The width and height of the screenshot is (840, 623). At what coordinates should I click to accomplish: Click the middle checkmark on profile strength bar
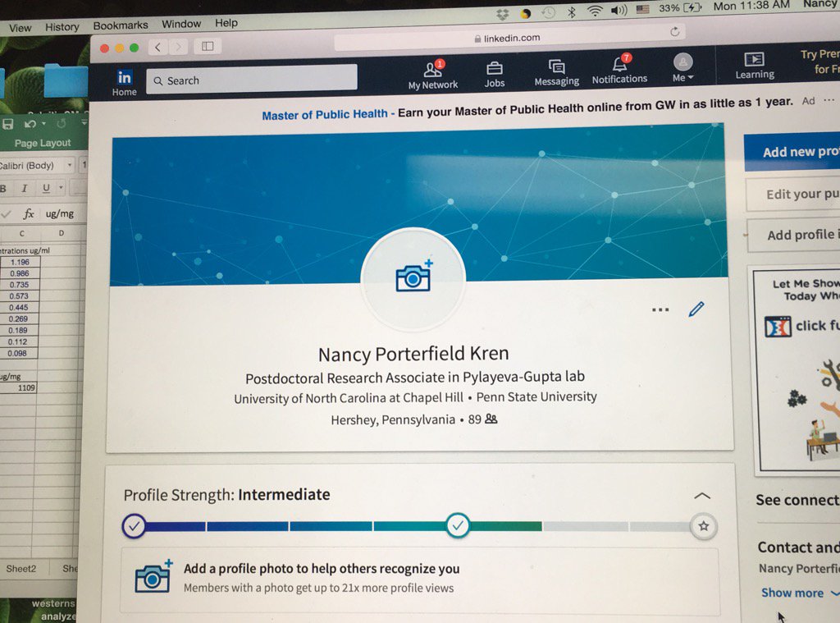(458, 525)
